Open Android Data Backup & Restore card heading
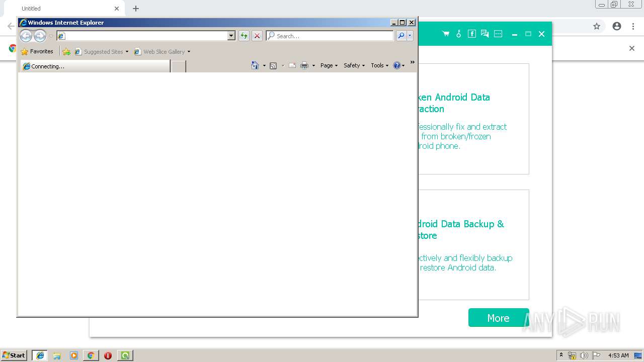The image size is (644, 362). coord(461,230)
